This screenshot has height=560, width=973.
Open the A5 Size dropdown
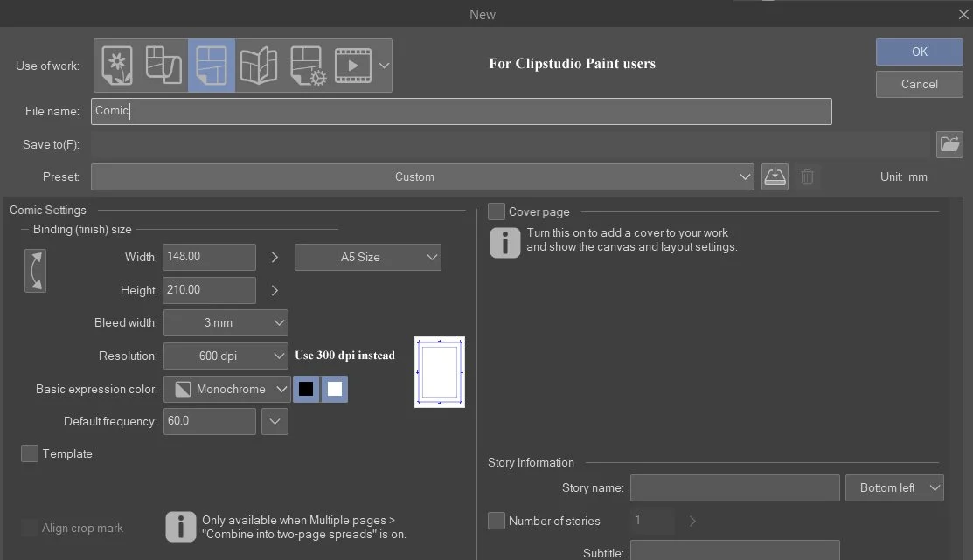(x=368, y=258)
